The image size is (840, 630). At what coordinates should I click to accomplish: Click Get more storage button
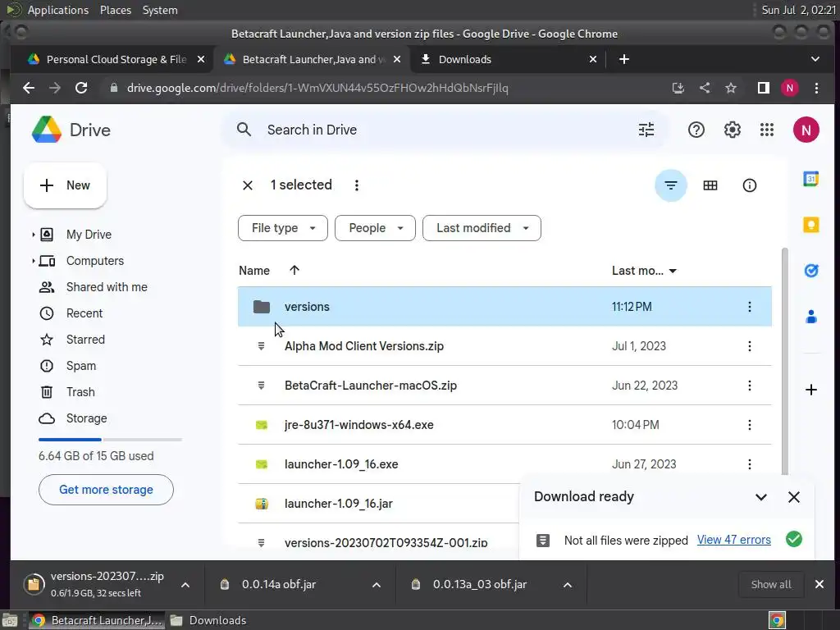106,490
